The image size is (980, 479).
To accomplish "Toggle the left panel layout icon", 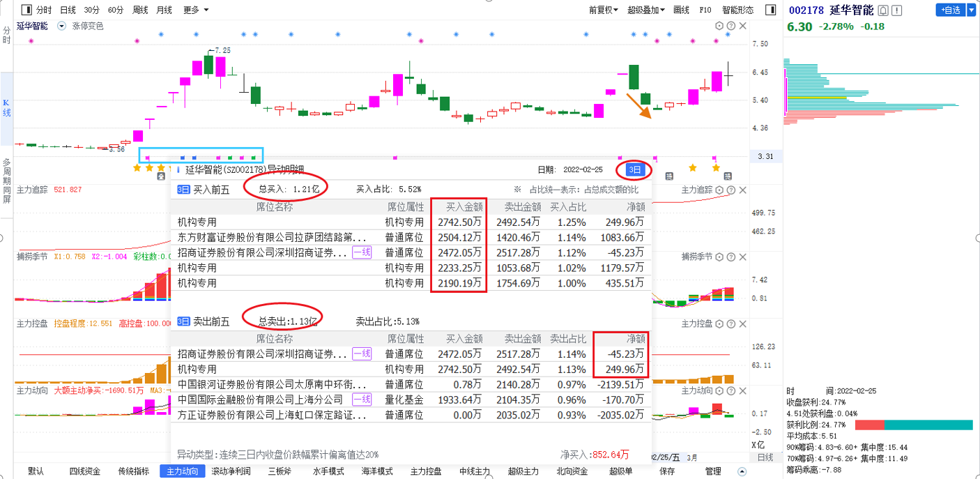I will click(26, 10).
